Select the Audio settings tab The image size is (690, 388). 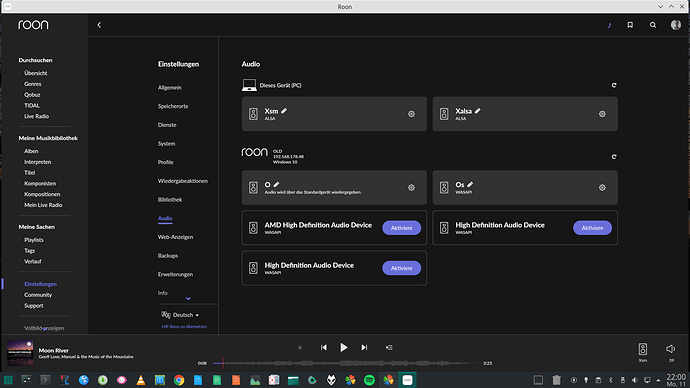pos(165,218)
